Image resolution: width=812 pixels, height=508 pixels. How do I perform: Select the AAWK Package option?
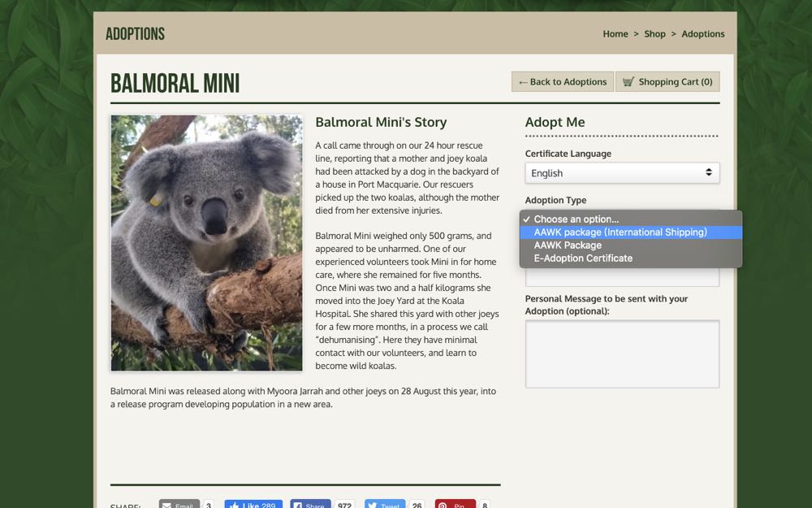pos(568,245)
